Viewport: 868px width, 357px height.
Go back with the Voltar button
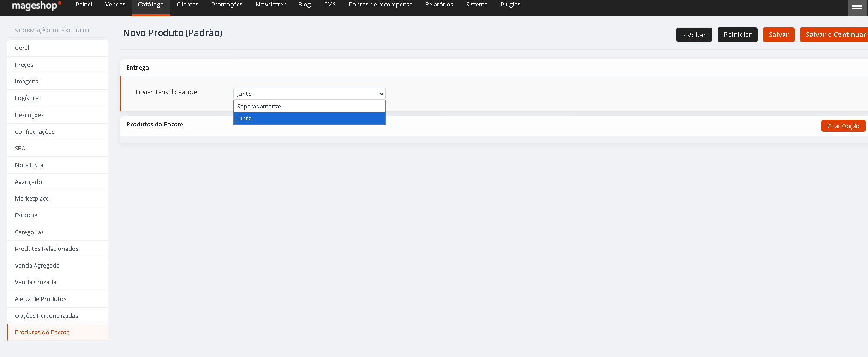click(x=694, y=35)
